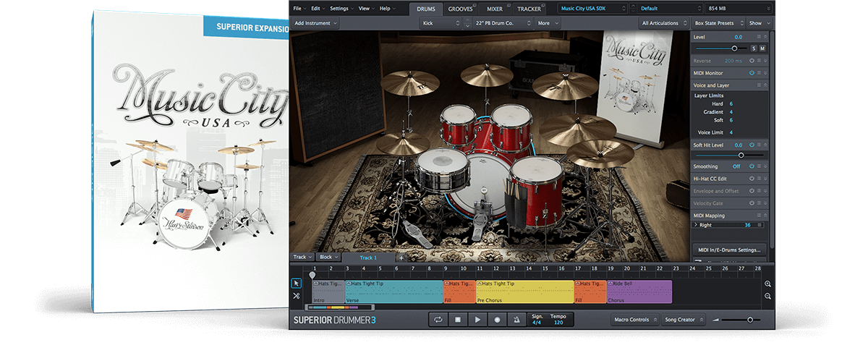Add a new track with plus
868x353 pixels.
click(x=401, y=258)
